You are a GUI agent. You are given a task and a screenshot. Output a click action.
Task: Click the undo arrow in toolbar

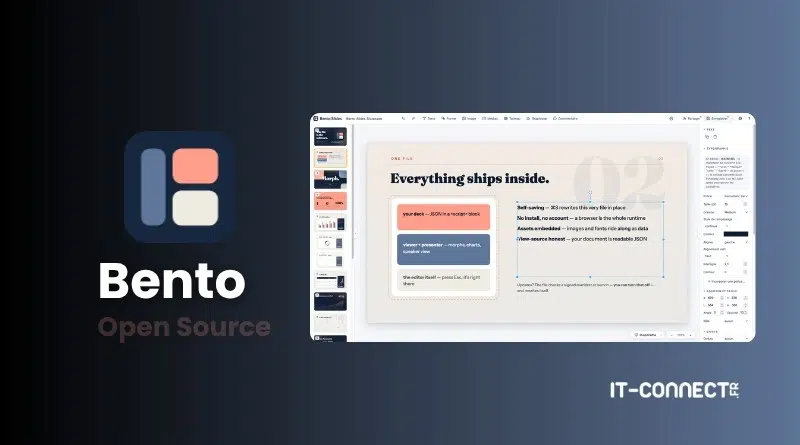coord(403,118)
